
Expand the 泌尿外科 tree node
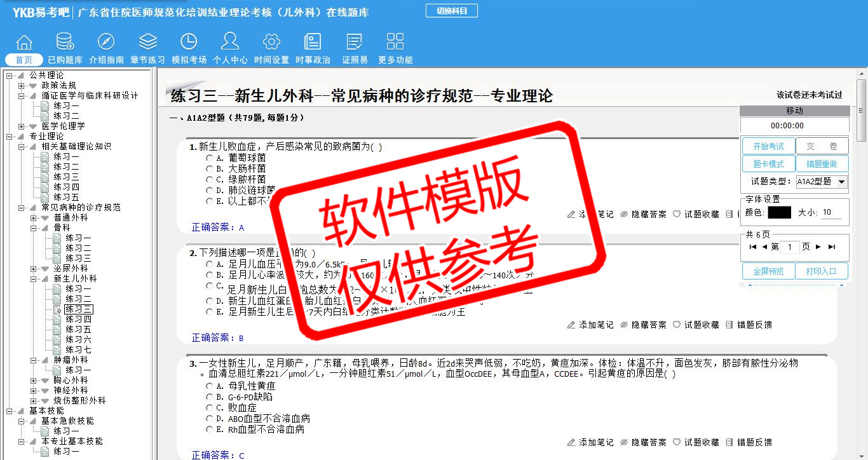click(x=34, y=268)
